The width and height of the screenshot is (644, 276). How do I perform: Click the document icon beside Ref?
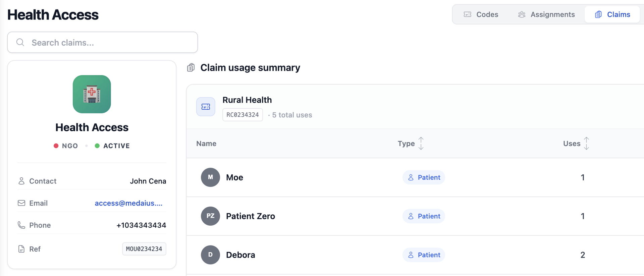click(x=21, y=249)
